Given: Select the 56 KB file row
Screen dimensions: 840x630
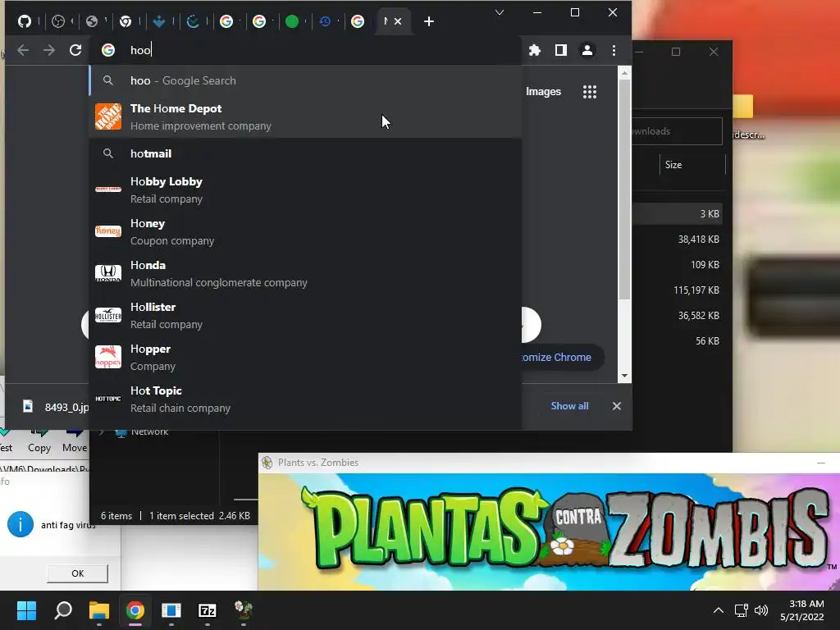Looking at the screenshot, I should click(678, 341).
